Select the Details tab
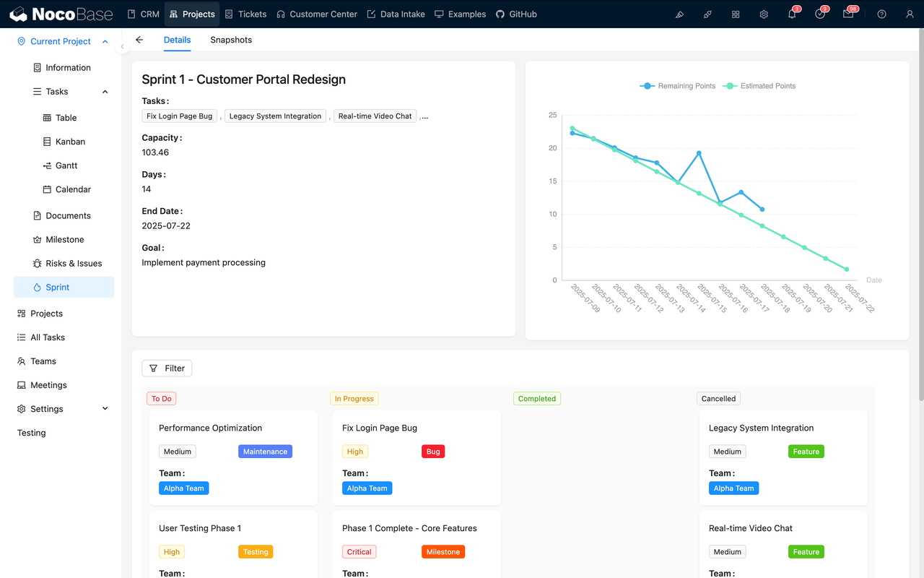Screen dimensions: 924x578 coord(177,40)
